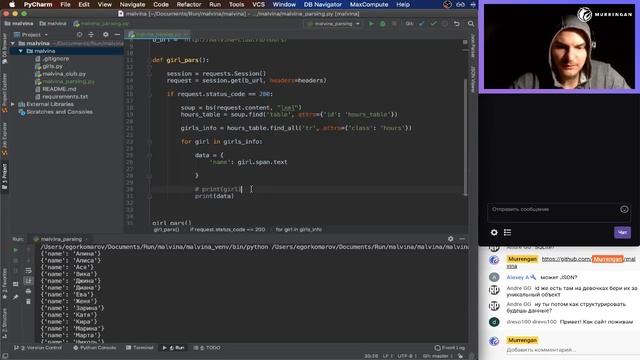Switch to the Terminal tool tab

pyautogui.click(x=140, y=348)
